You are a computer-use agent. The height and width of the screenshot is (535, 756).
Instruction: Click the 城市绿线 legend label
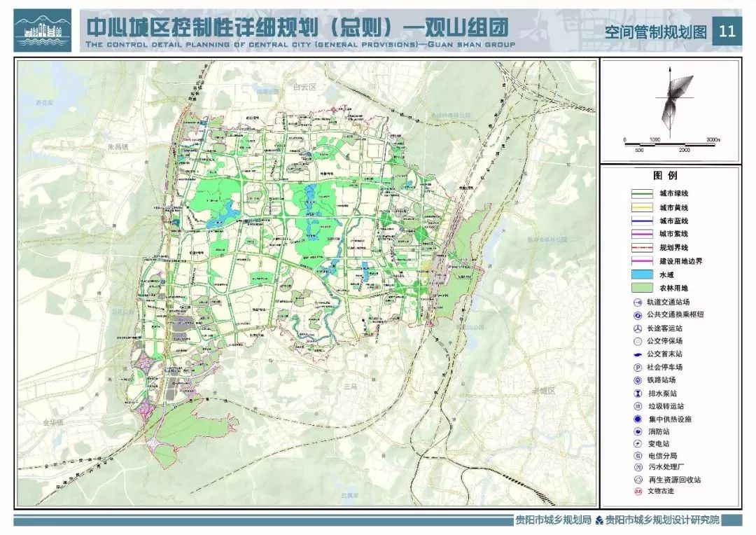(x=674, y=194)
